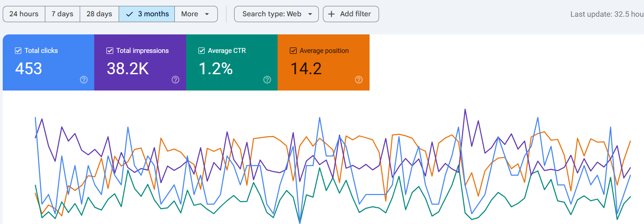644x224 pixels.
Task: Open the Average position help icon
Action: click(359, 80)
